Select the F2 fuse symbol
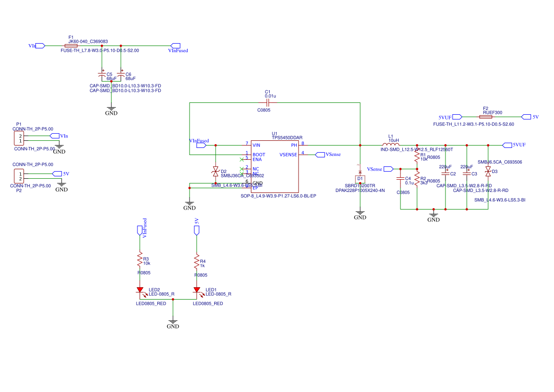554x392 pixels. click(485, 117)
